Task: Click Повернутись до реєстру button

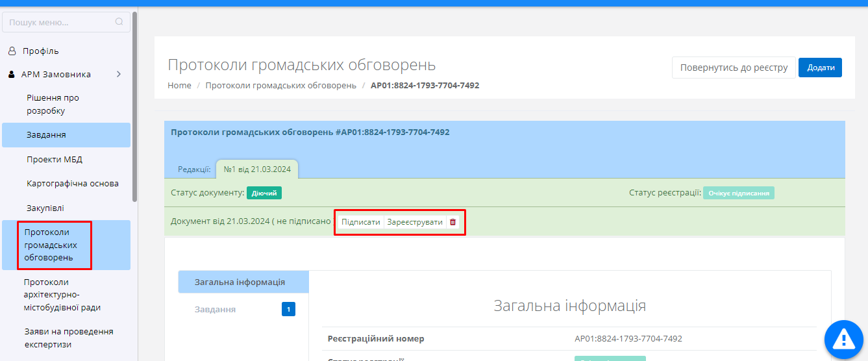Action: 733,68
